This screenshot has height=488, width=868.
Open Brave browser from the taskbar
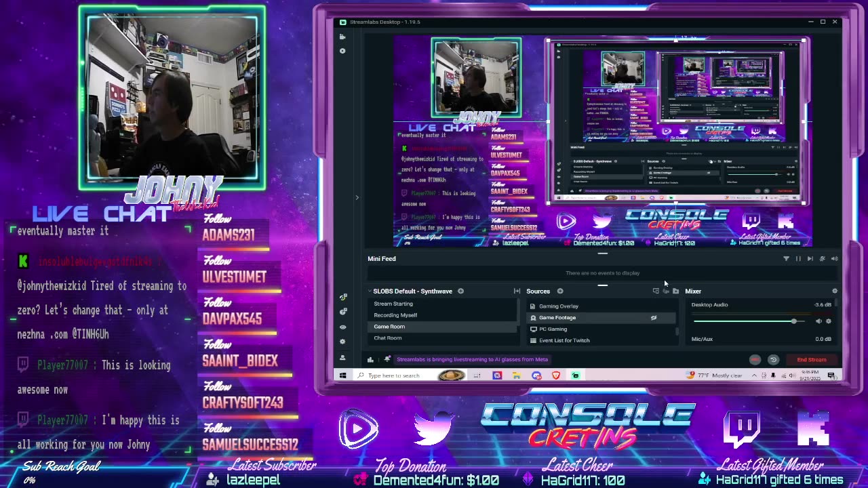click(x=556, y=375)
